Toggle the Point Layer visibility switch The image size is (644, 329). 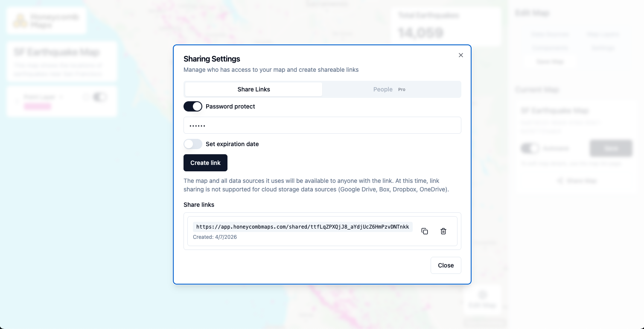[x=99, y=97]
